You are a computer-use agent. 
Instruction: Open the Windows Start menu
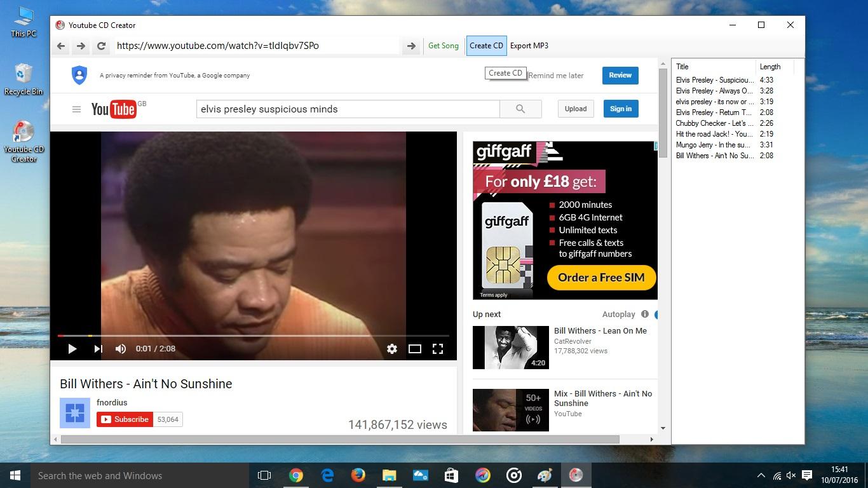[15, 475]
